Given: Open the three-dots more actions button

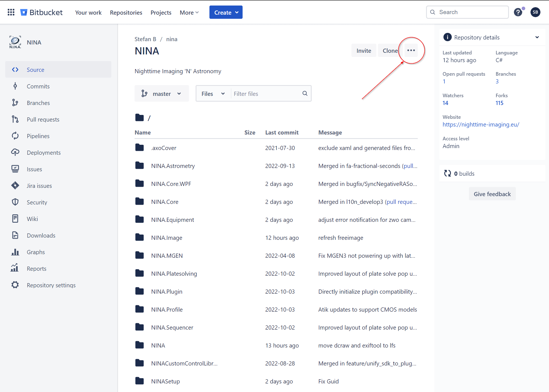Looking at the screenshot, I should [x=411, y=50].
